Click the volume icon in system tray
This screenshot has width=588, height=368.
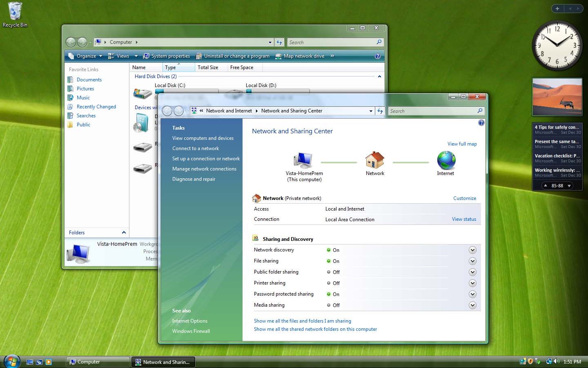[x=557, y=361]
